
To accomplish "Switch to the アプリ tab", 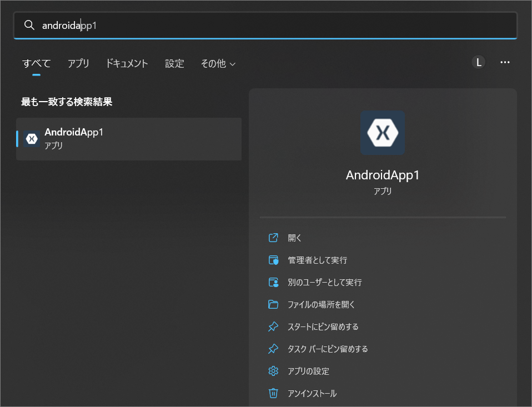I will point(78,63).
